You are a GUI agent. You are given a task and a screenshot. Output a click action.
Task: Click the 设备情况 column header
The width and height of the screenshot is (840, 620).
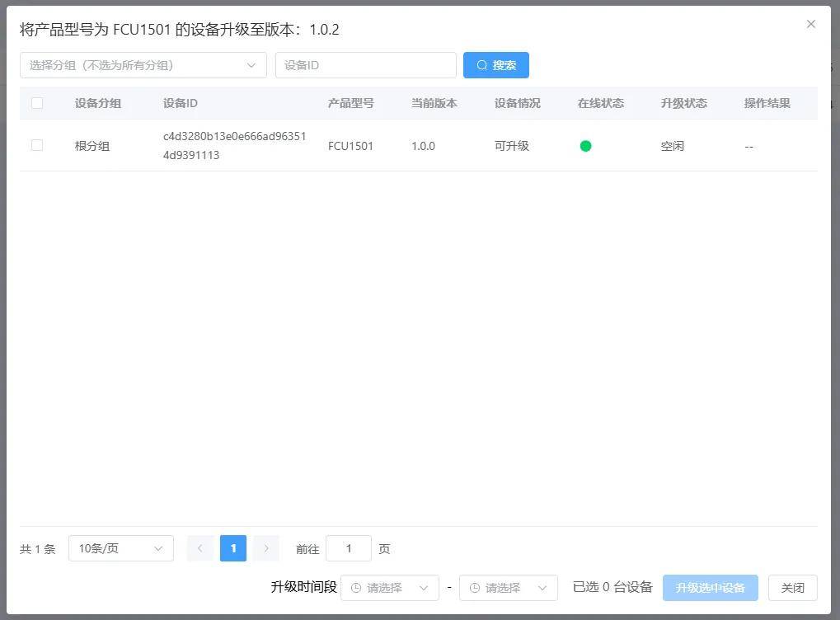click(517, 103)
